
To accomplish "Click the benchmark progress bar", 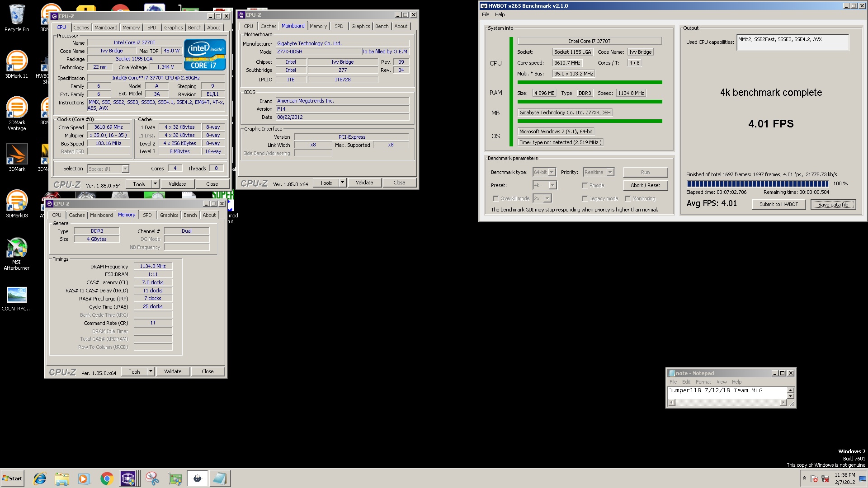I will point(757,184).
